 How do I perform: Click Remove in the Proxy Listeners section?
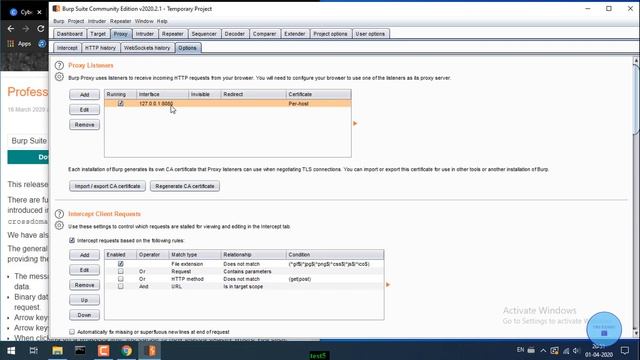coord(84,125)
